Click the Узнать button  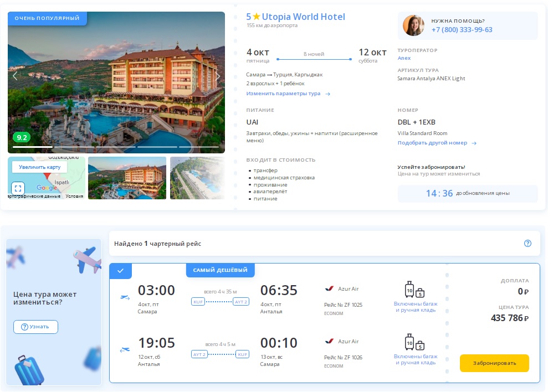pyautogui.click(x=35, y=327)
